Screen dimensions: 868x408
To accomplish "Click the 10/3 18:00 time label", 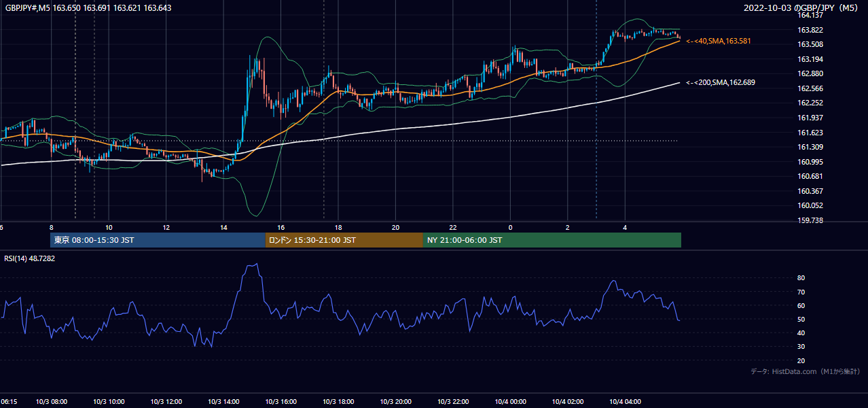I will [339, 402].
